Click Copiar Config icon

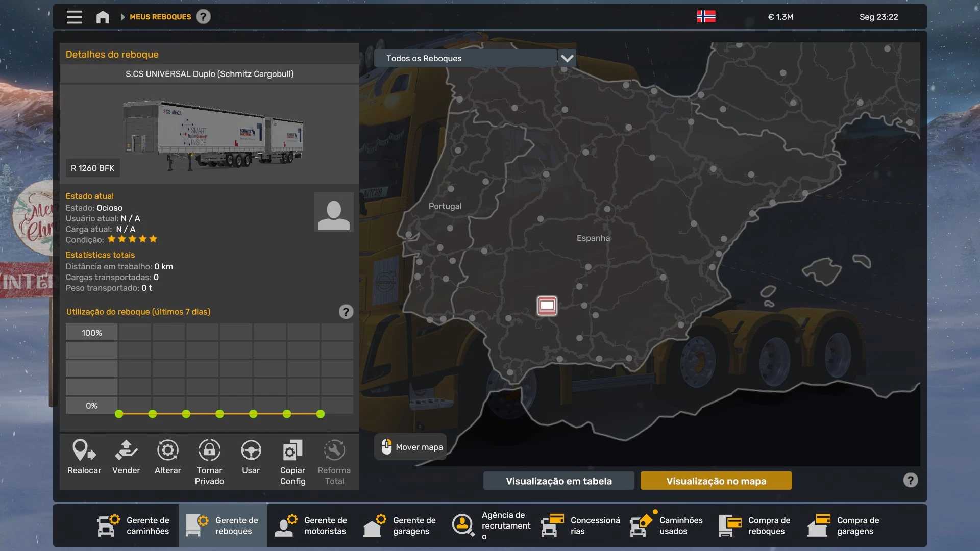(x=292, y=451)
